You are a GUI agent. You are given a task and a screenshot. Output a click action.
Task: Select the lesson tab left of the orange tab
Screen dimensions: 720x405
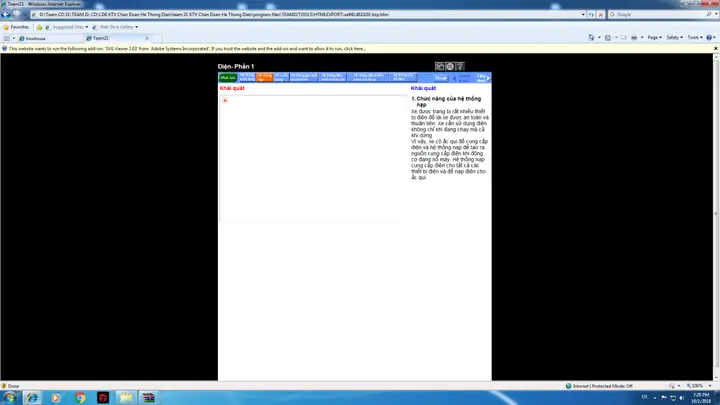tap(247, 78)
